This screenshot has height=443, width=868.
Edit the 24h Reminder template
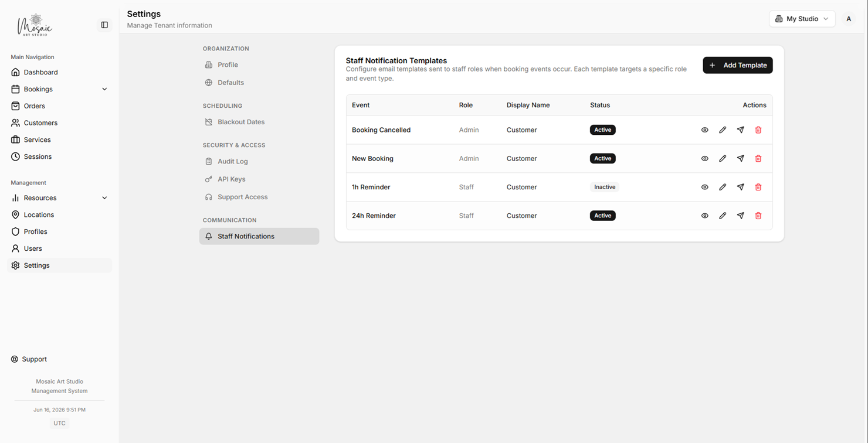click(723, 216)
